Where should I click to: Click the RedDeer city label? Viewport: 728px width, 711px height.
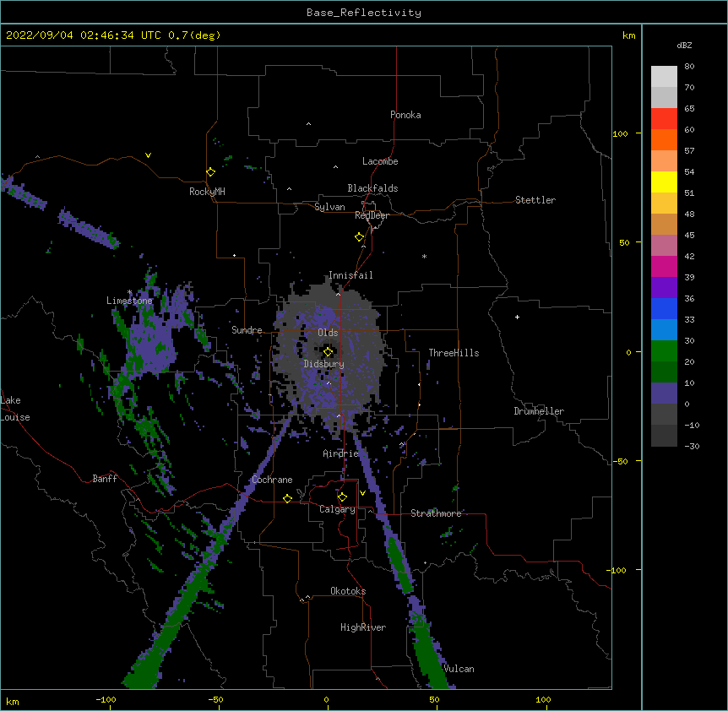pyautogui.click(x=372, y=215)
